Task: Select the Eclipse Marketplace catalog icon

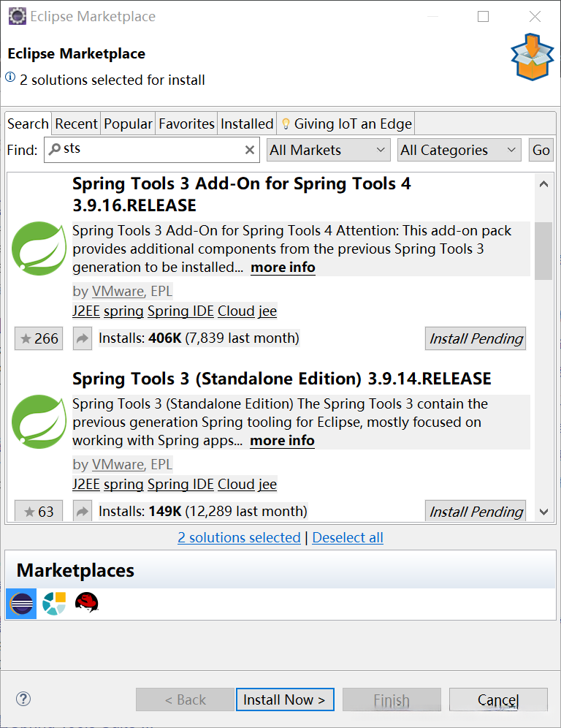Action: click(x=21, y=604)
